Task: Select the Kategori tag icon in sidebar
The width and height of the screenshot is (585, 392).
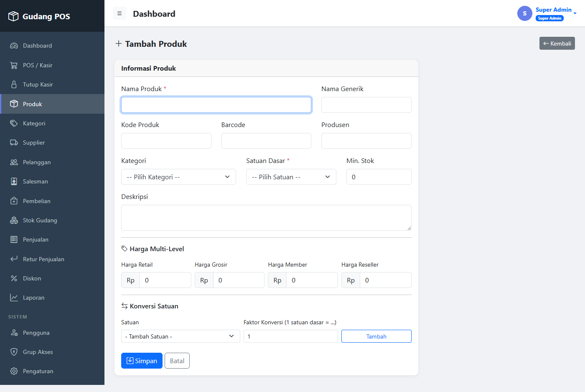Action: [14, 123]
